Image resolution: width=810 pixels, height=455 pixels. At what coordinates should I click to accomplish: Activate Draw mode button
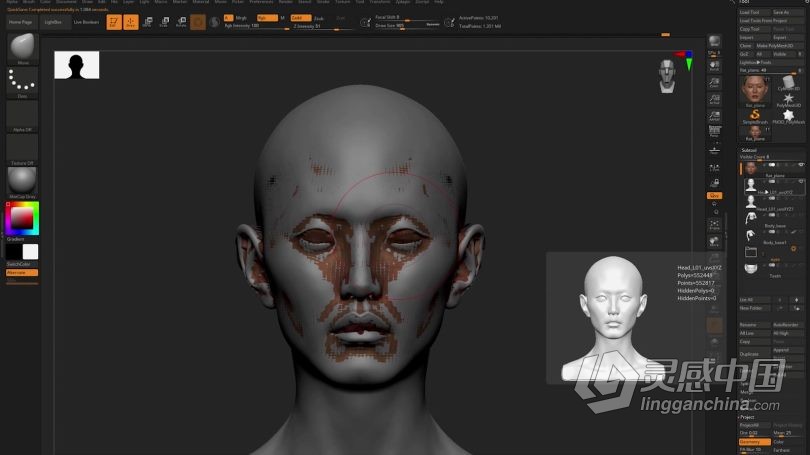tap(131, 22)
